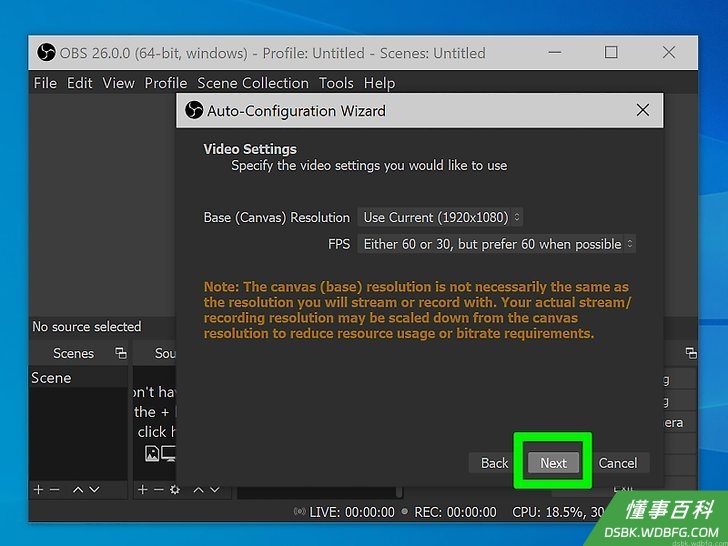Image resolution: width=728 pixels, height=546 pixels.
Task: Open the Help menu
Action: click(x=379, y=83)
